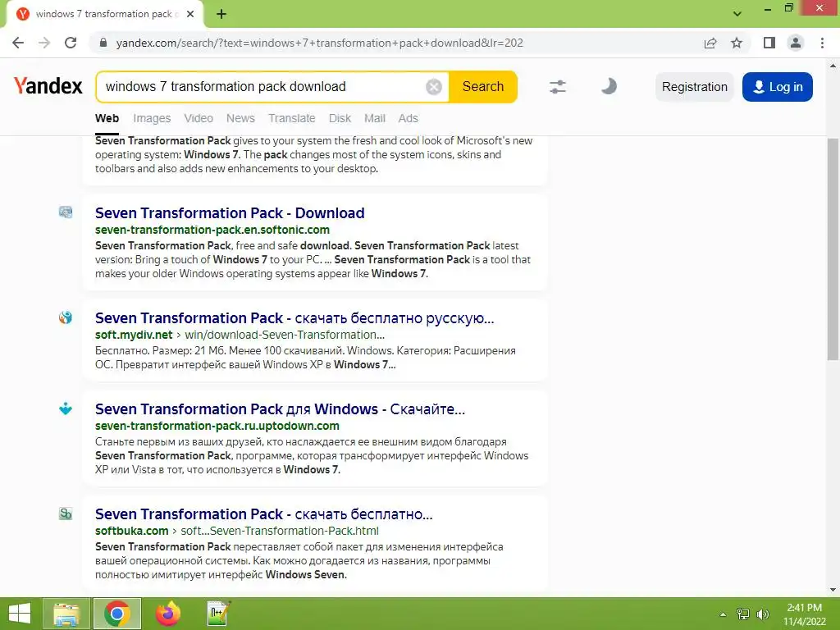The width and height of the screenshot is (840, 630).
Task: Click the Chrome taskbar icon
Action: pyautogui.click(x=117, y=614)
